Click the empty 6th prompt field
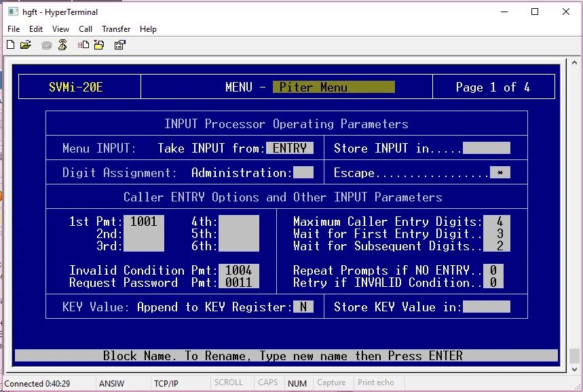Viewport: 583px width, 392px height. coord(239,246)
